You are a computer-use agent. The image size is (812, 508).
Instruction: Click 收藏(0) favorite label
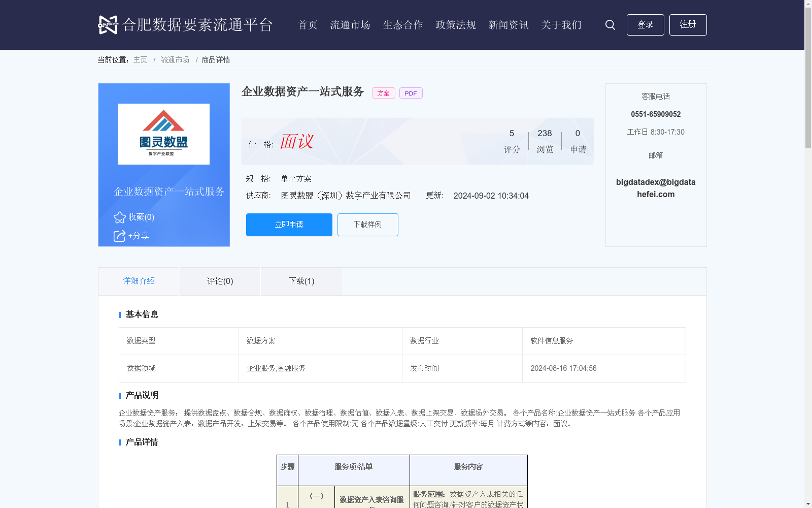click(x=141, y=217)
